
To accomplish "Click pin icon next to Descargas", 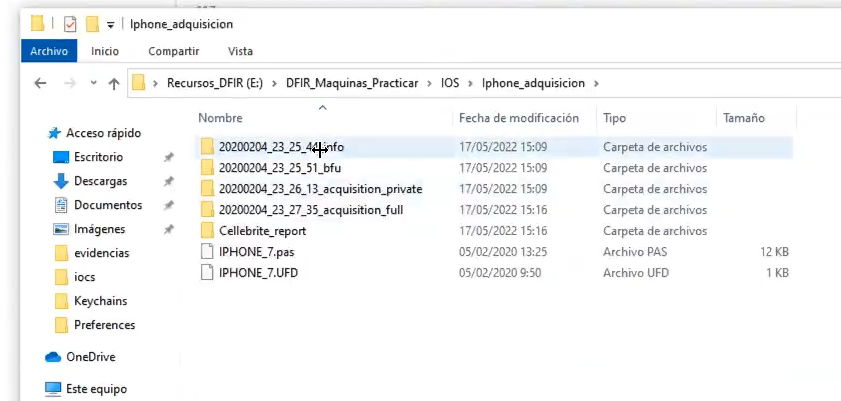I will (x=168, y=182).
